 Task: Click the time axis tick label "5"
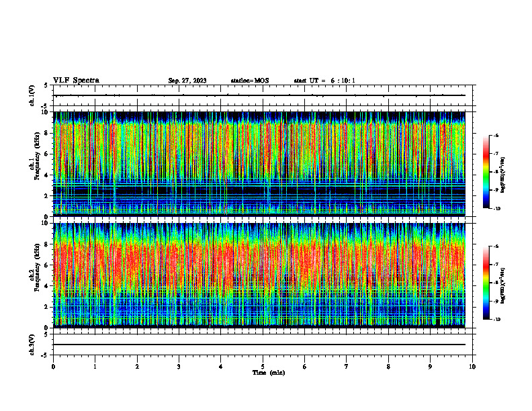coord(263,367)
